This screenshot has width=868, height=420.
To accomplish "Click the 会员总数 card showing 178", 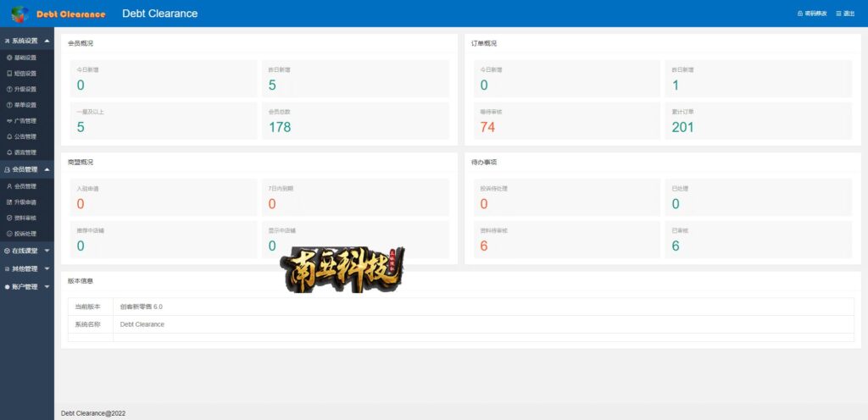I will pos(355,120).
